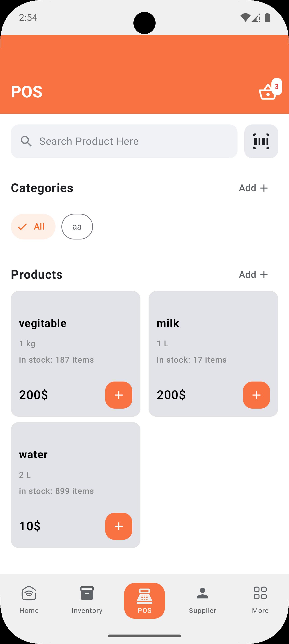This screenshot has height=644, width=289.
Task: Add a new product
Action: point(253,274)
